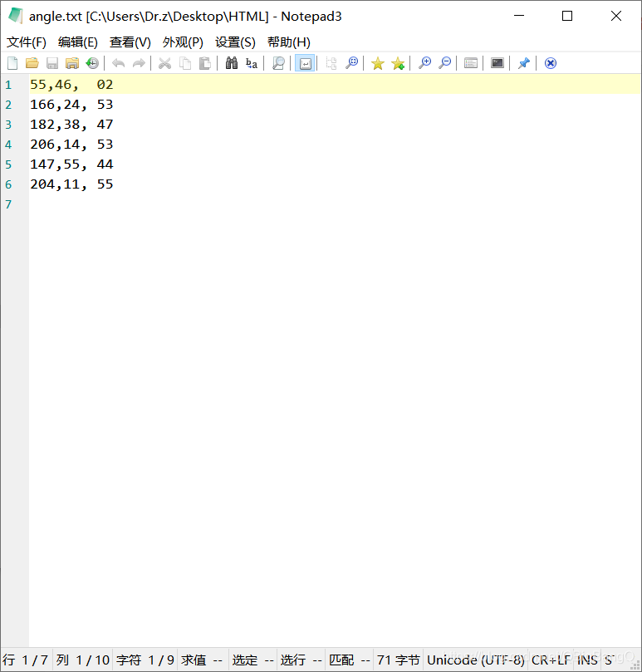
Task: Click the Zoom In magnifier icon
Action: tap(424, 63)
